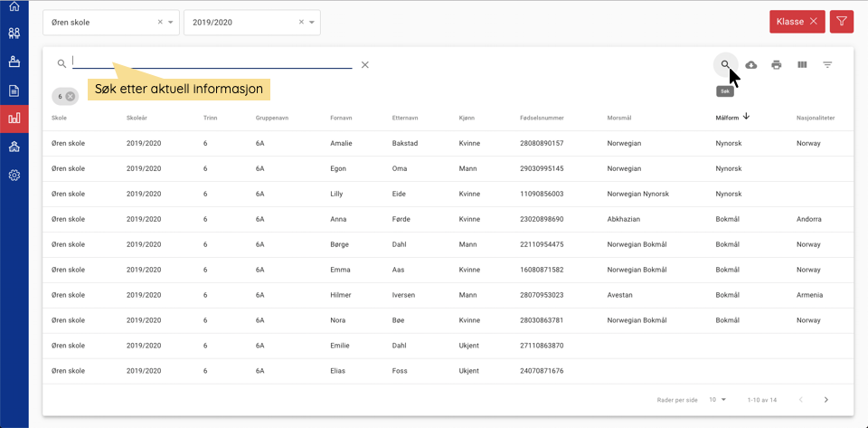Screen dimensions: 868x428
Task: Sort by the Morsmål column header
Action: pyautogui.click(x=619, y=118)
